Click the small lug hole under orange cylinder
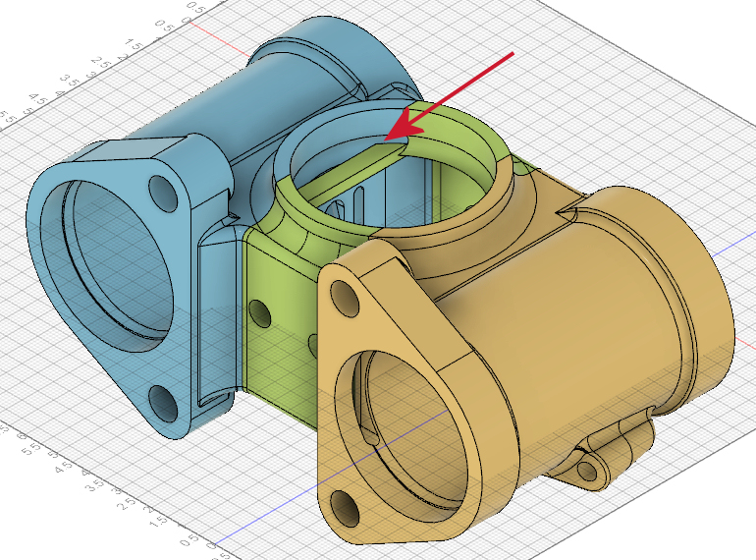The image size is (756, 560). [589, 470]
